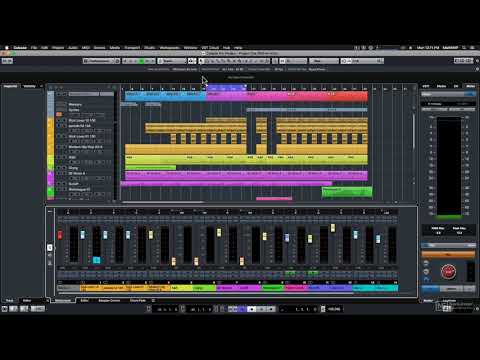The image size is (480, 360).
Task: Select the green Retrologue clip in the arrangement
Action: (347, 192)
